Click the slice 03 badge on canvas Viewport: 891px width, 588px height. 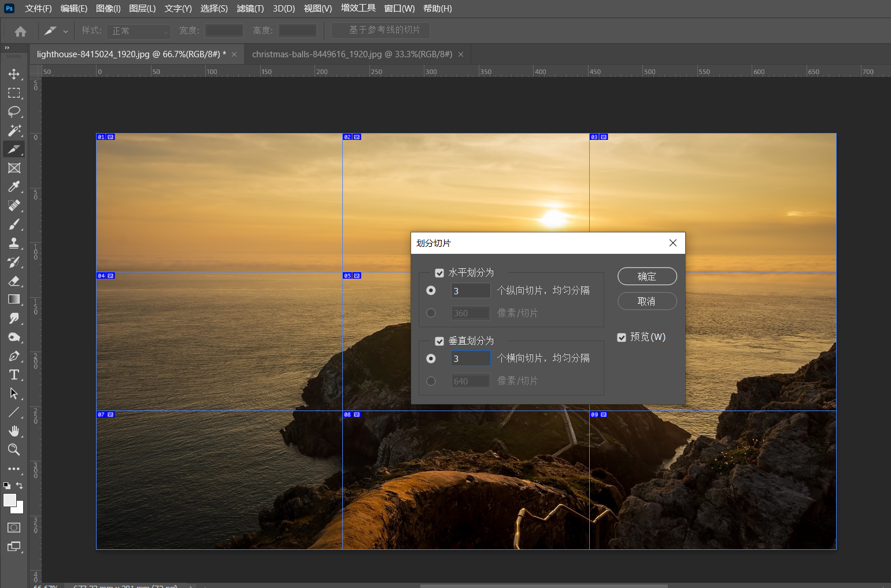[599, 137]
